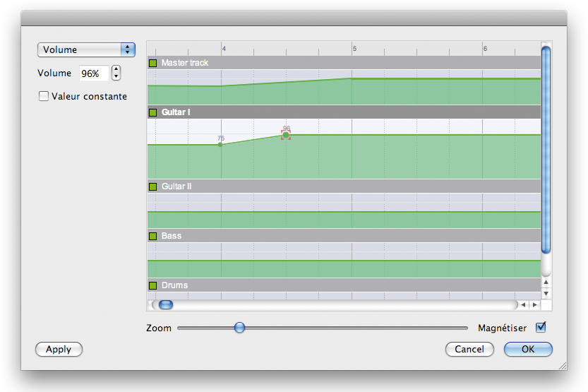The width and height of the screenshot is (588, 392).
Task: Toggle the green square on Drums track
Action: coord(152,285)
